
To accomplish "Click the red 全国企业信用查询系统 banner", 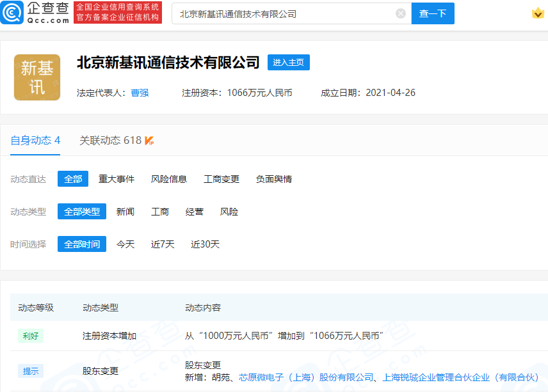I will (118, 12).
